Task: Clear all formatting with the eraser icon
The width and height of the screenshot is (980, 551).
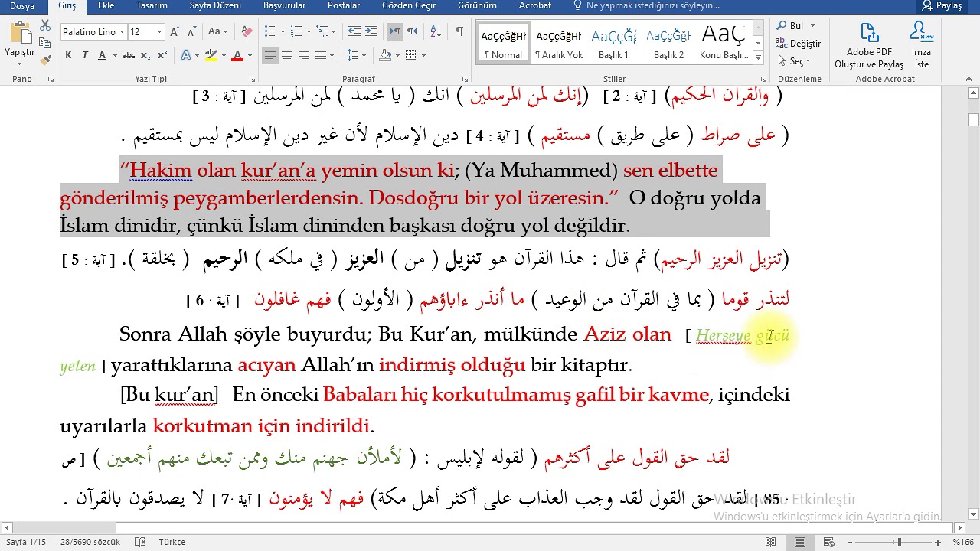Action: 247,31
